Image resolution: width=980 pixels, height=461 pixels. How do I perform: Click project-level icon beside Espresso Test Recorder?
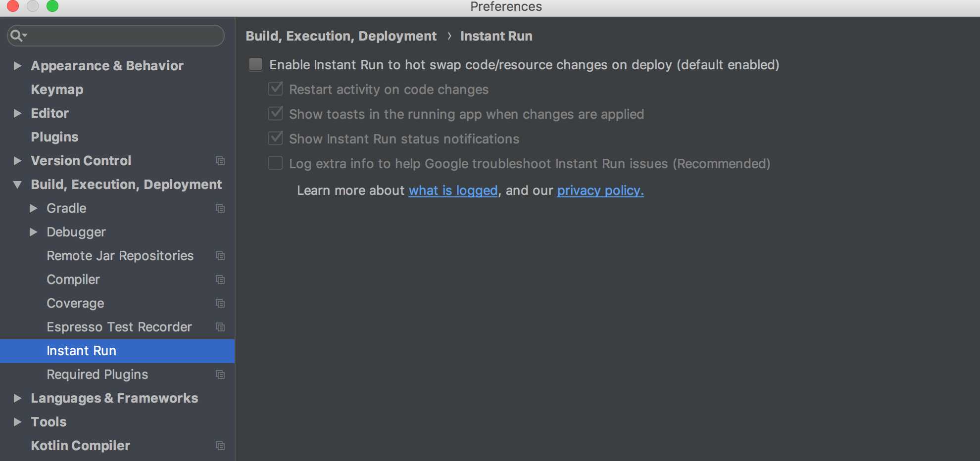tap(220, 327)
